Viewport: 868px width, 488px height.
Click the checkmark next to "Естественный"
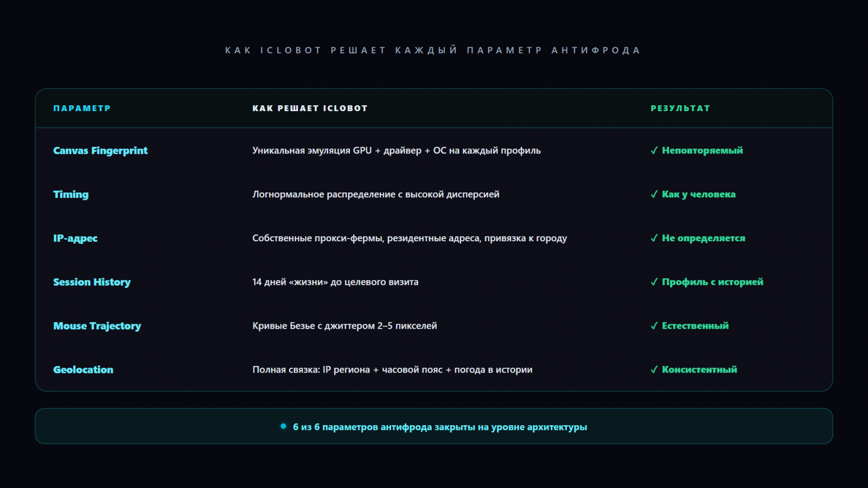pos(654,326)
